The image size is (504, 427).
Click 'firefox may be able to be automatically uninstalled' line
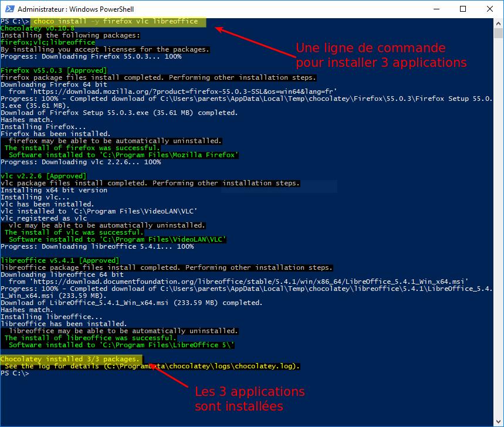coord(115,141)
